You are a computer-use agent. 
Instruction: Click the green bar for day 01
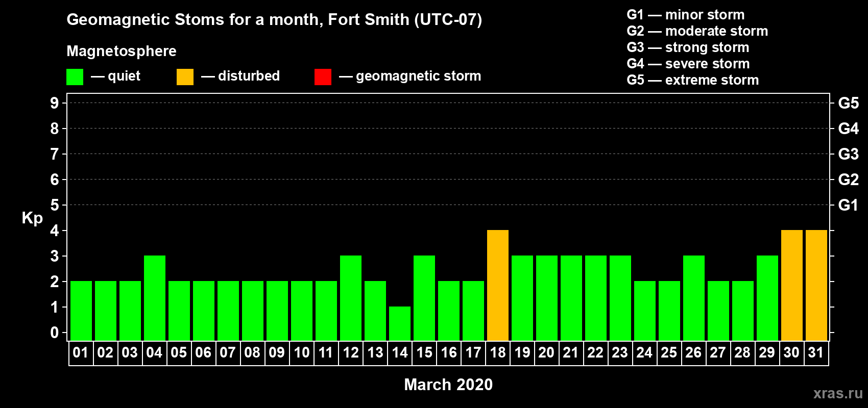point(81,311)
